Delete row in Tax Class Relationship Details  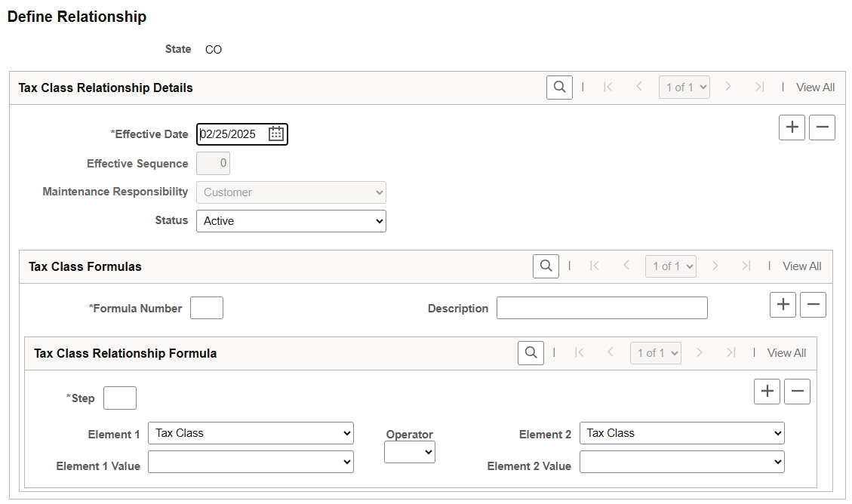coord(822,128)
